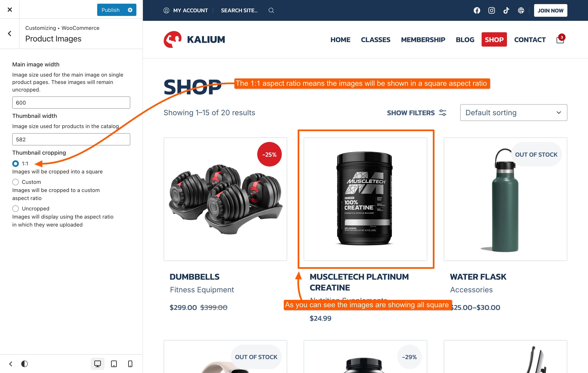Open the Classes menu item

[x=375, y=40]
